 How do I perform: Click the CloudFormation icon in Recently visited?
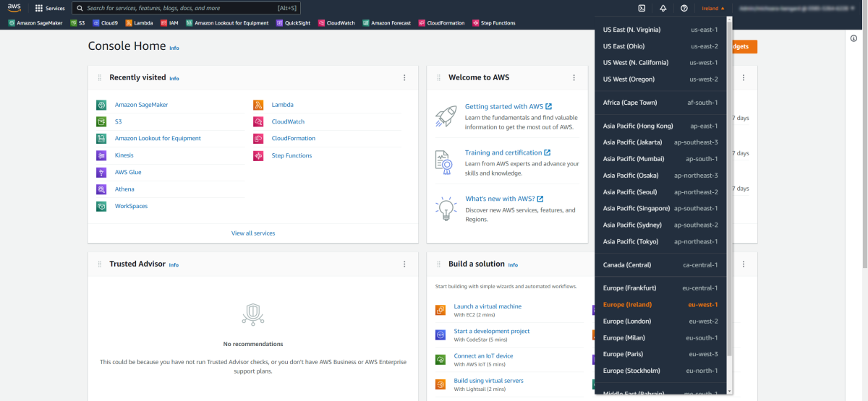[258, 138]
